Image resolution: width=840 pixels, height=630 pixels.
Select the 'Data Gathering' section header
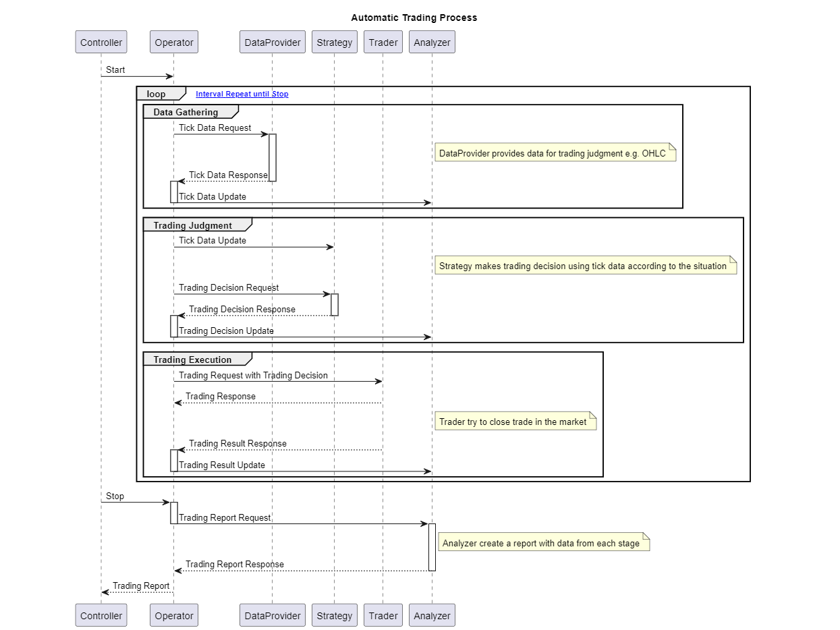point(186,111)
